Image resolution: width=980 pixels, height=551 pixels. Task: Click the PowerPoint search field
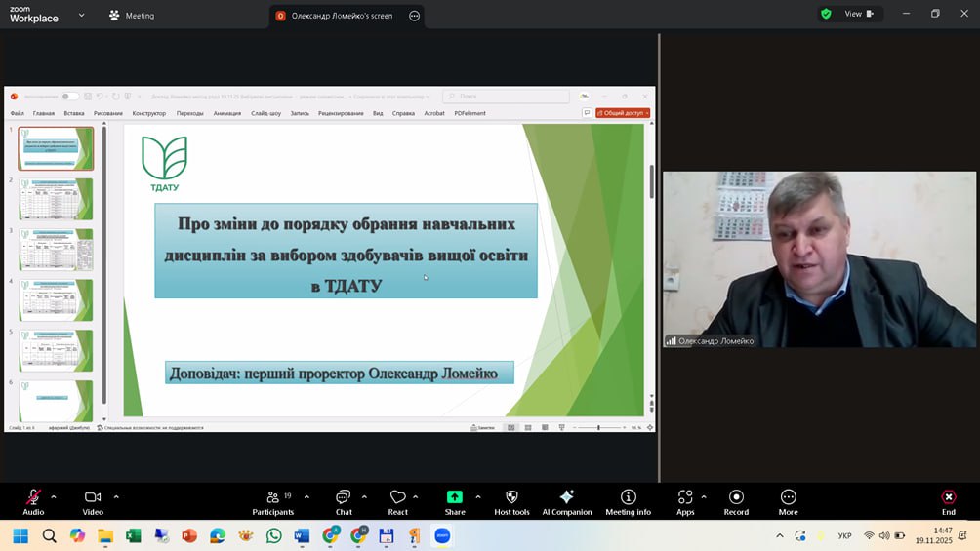click(507, 97)
